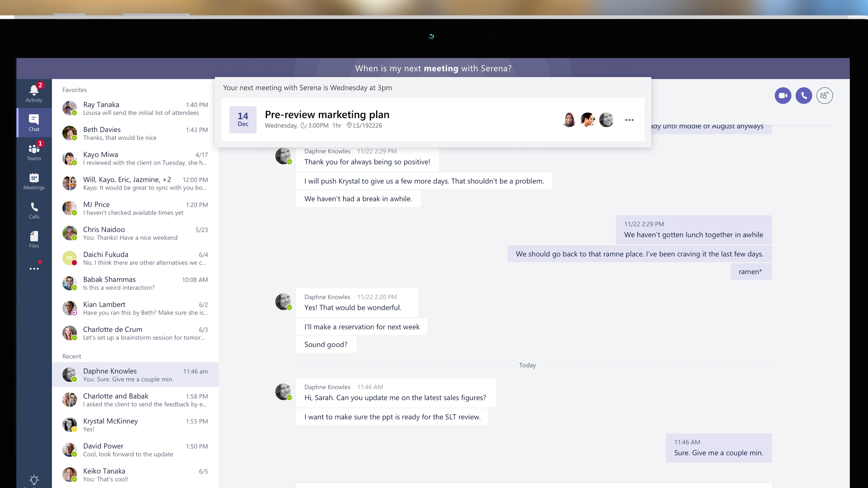Add people to the conversation icon

[825, 96]
